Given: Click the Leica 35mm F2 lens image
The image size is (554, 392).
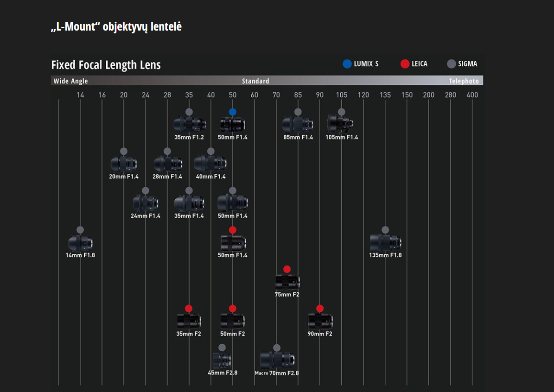Looking at the screenshot, I should (x=189, y=321).
